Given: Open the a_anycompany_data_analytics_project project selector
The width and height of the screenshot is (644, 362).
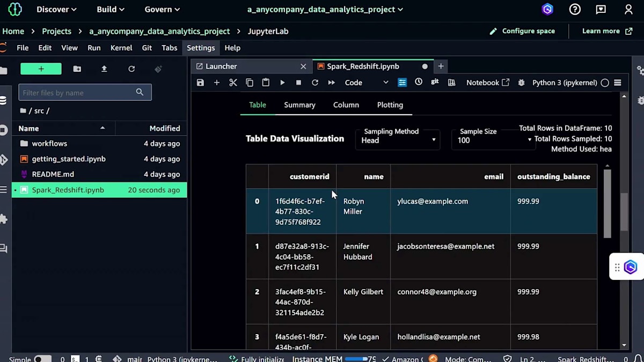Looking at the screenshot, I should tap(325, 9).
